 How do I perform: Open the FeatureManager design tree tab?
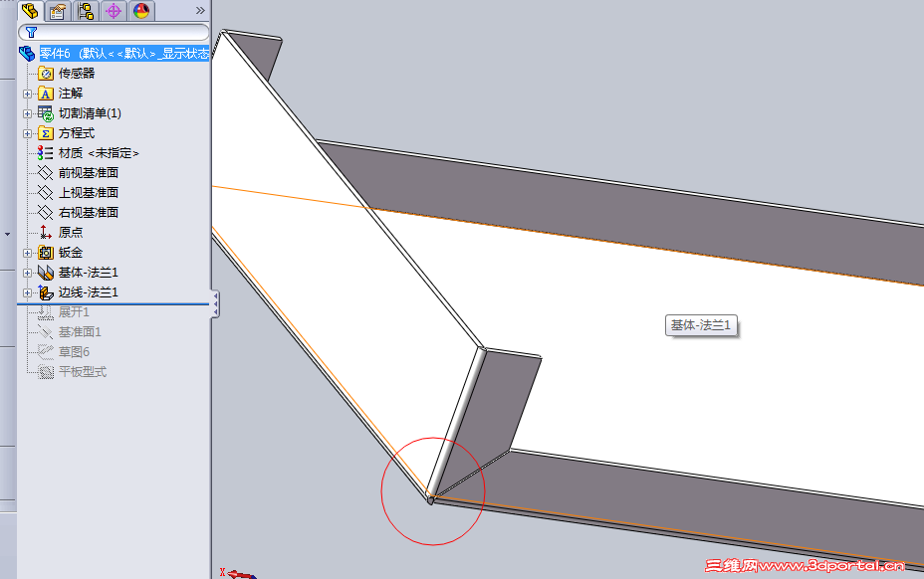coord(30,11)
